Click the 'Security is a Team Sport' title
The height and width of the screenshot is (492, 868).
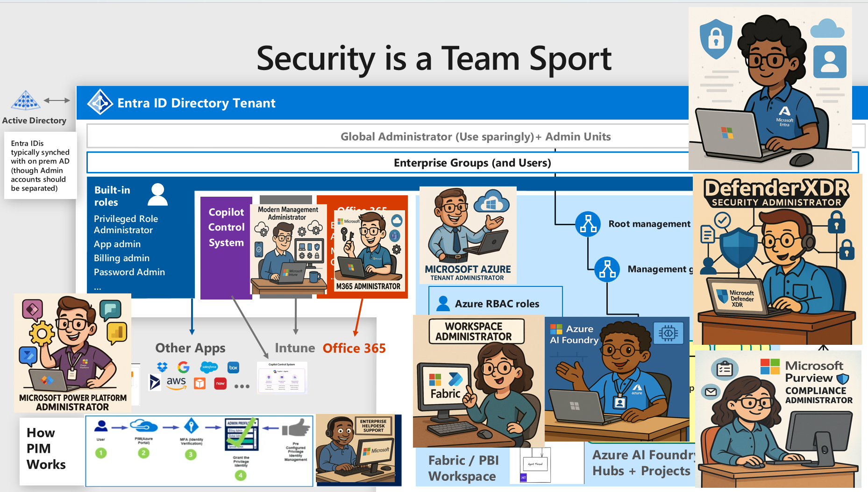point(434,59)
